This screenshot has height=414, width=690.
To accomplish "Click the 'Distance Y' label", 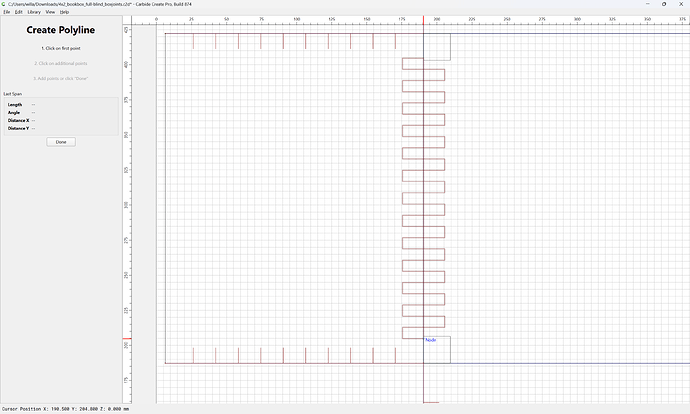I will pyautogui.click(x=18, y=128).
